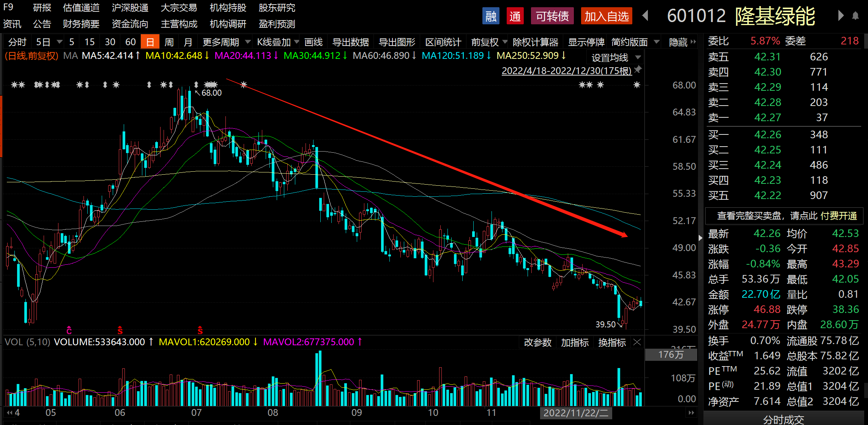Viewport: 868px width, 425px height.
Task: Go to previous stock with left arrow
Action: [645, 16]
